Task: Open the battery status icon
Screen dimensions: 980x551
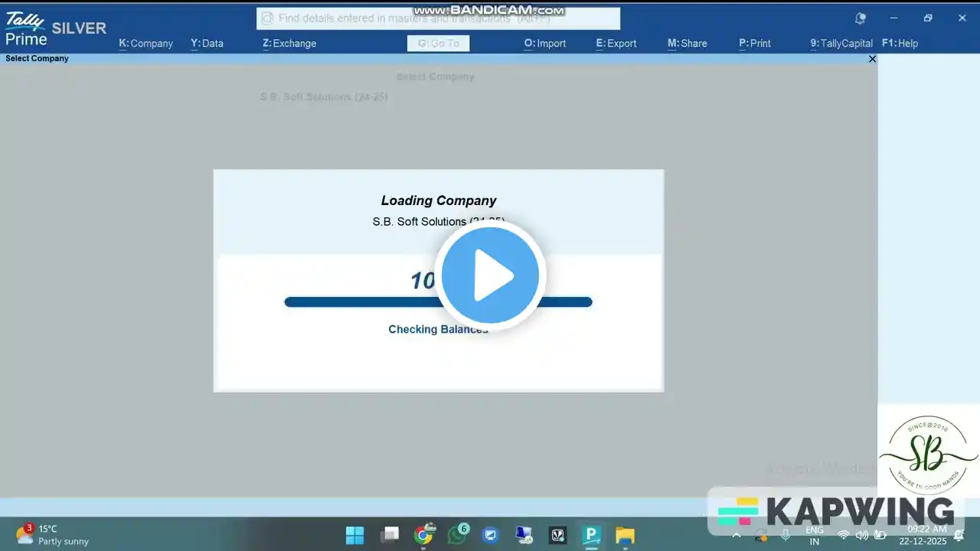Action: coord(880,535)
